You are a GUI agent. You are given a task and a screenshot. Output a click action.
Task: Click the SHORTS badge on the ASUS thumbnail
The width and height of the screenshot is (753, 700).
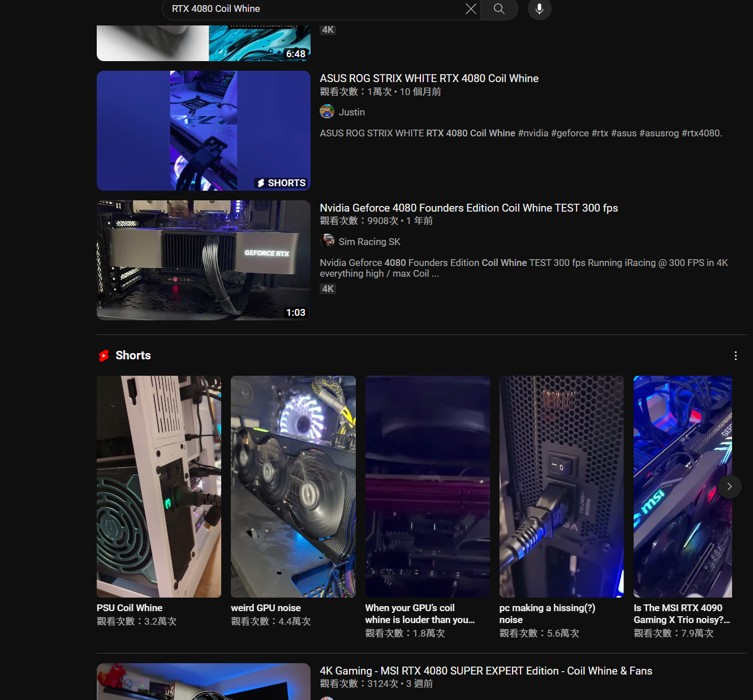281,183
